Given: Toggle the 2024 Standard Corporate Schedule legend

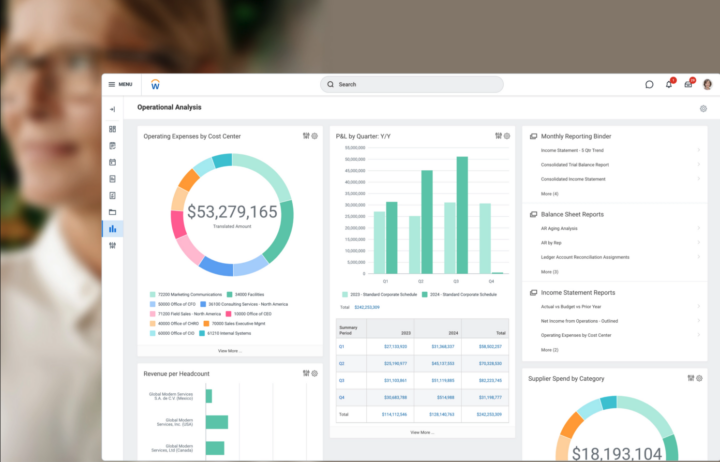Looking at the screenshot, I should [462, 295].
